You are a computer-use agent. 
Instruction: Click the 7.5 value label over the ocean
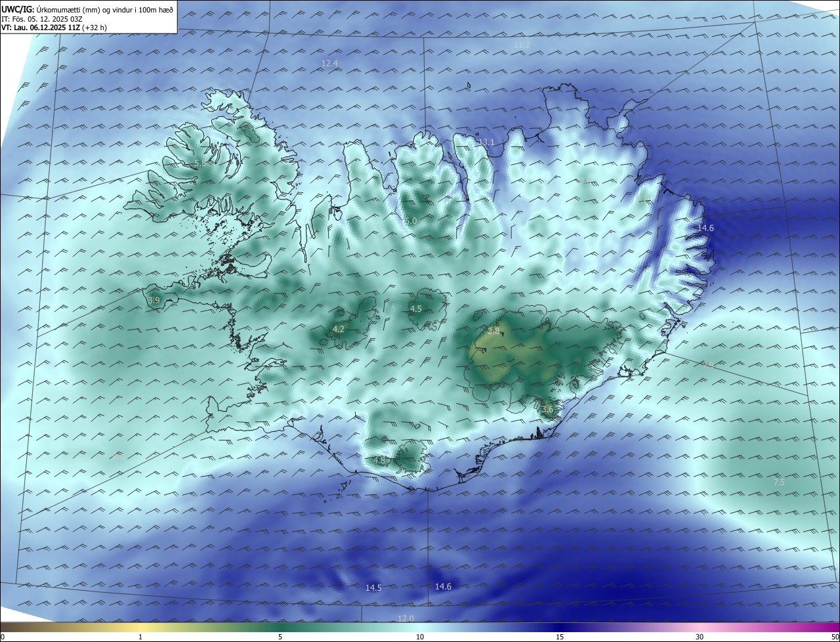(779, 482)
